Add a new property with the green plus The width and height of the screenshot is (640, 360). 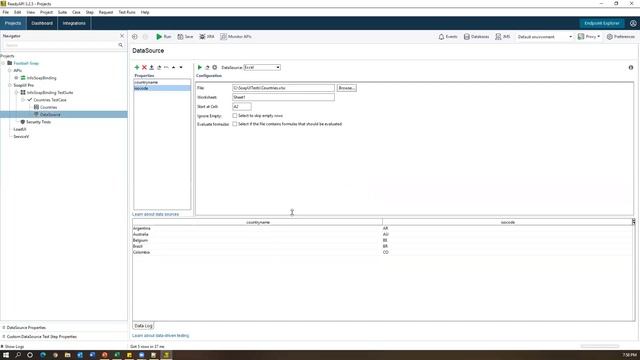pyautogui.click(x=137, y=67)
